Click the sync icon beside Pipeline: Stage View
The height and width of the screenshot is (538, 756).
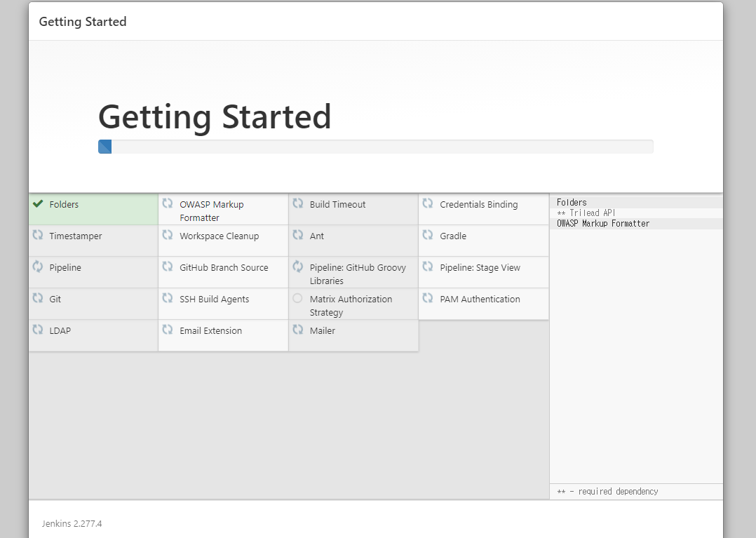(428, 267)
